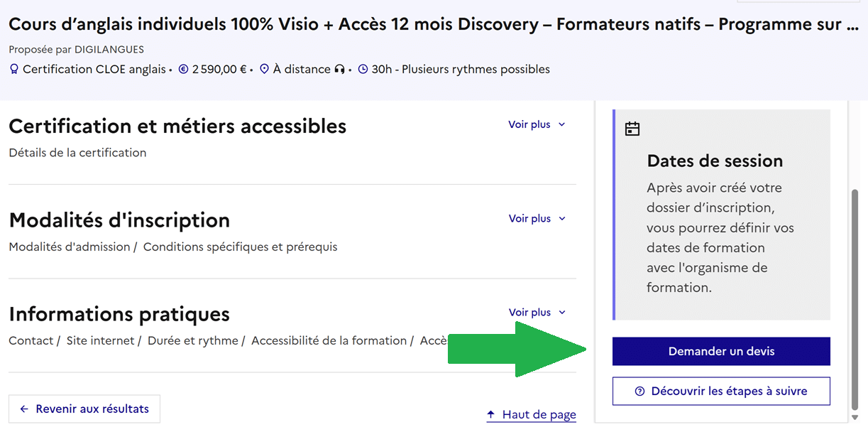The image size is (868, 432).
Task: Click the question mark icon in Découvrir button
Action: click(x=639, y=391)
